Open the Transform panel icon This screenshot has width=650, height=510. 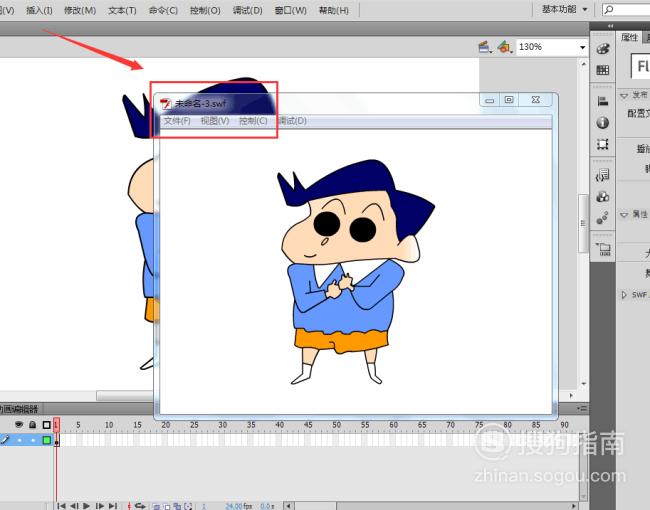[602, 144]
